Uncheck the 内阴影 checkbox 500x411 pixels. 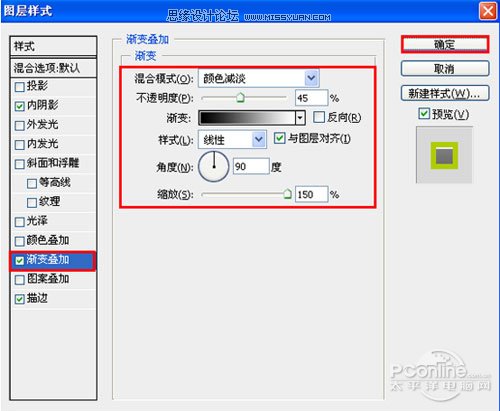[20, 106]
